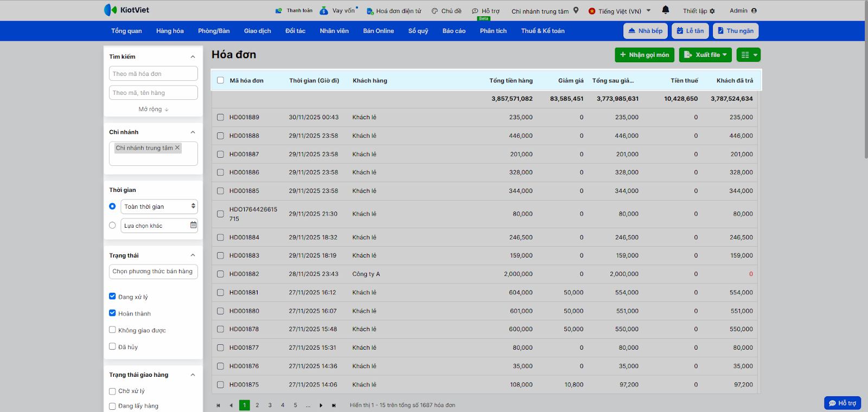The image size is (868, 412).
Task: Open the Thu ngân cashier screen
Action: 736,31
